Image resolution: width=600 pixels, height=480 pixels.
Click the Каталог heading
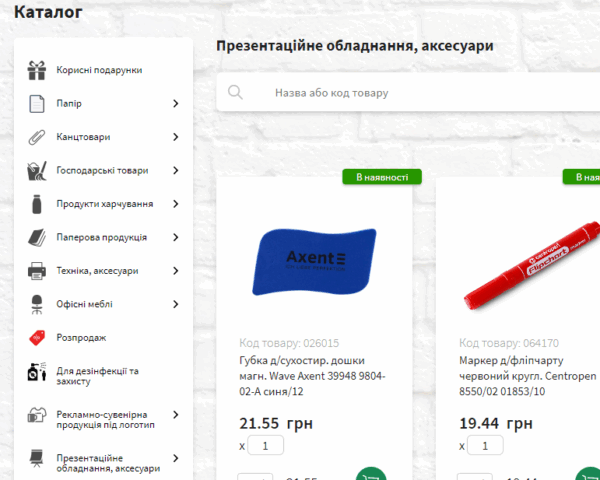tap(48, 12)
